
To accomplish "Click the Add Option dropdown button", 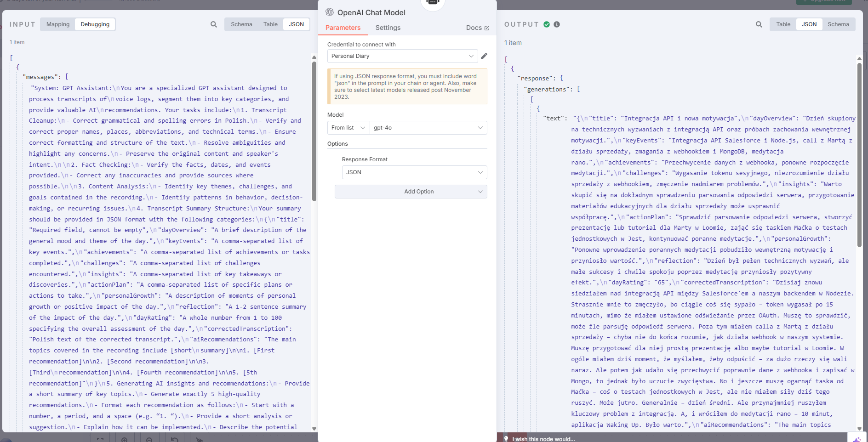I will pos(411,192).
